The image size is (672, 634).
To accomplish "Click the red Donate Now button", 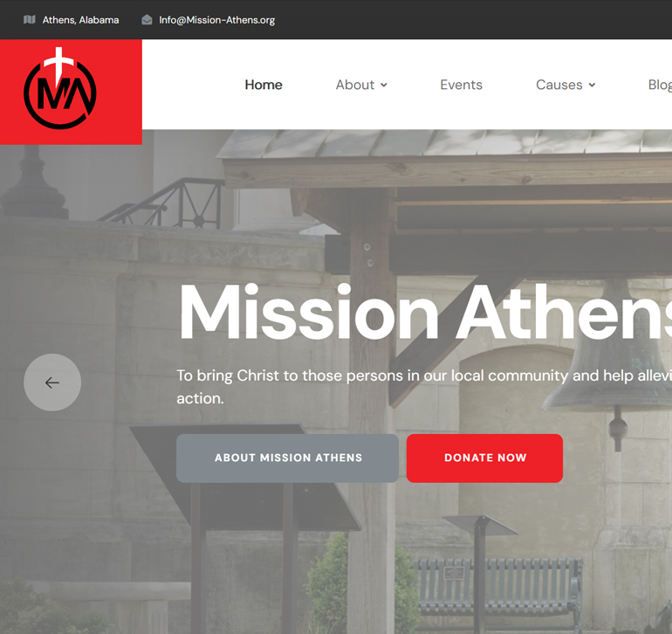I will (484, 458).
